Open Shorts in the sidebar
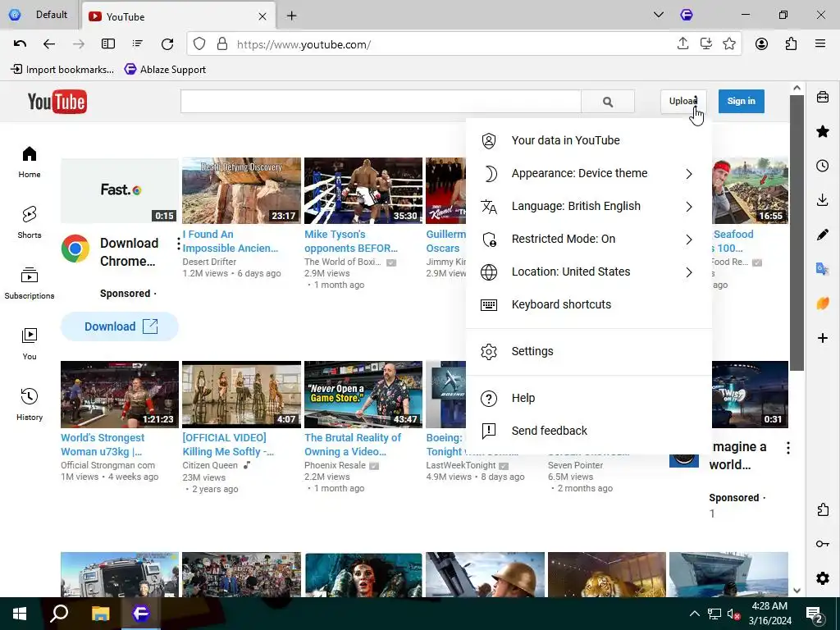Screen dimensions: 840x630 point(30,222)
